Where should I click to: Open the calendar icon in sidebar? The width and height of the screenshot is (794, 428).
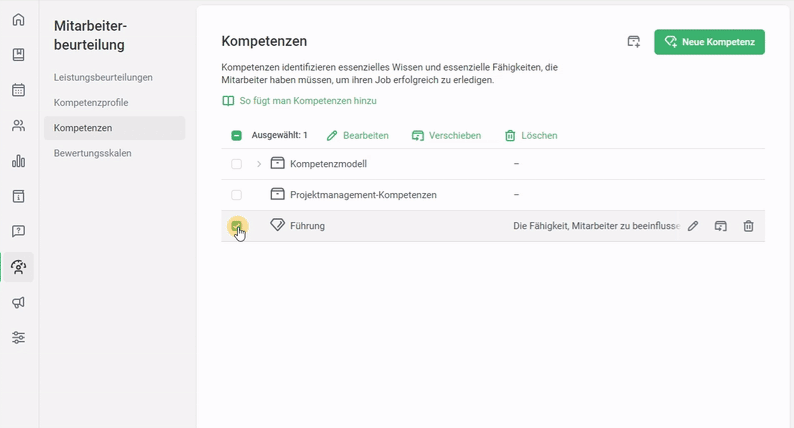coord(18,90)
